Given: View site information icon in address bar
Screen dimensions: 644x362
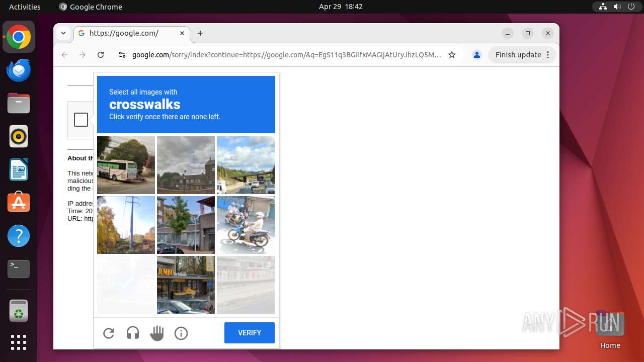Looking at the screenshot, I should click(x=122, y=55).
